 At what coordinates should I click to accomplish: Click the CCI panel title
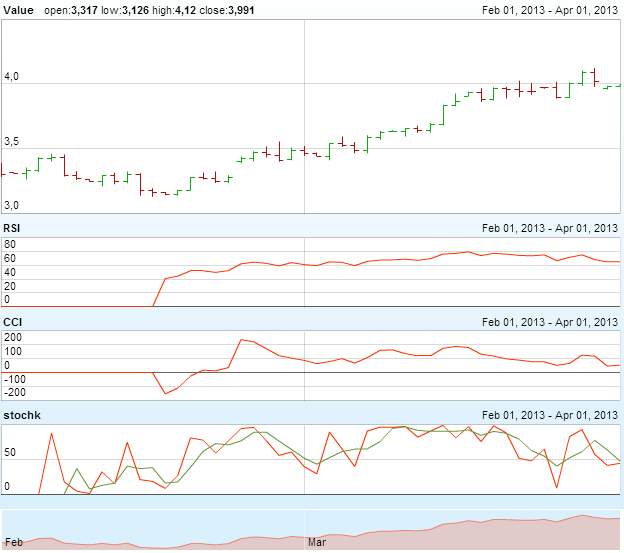(13, 322)
